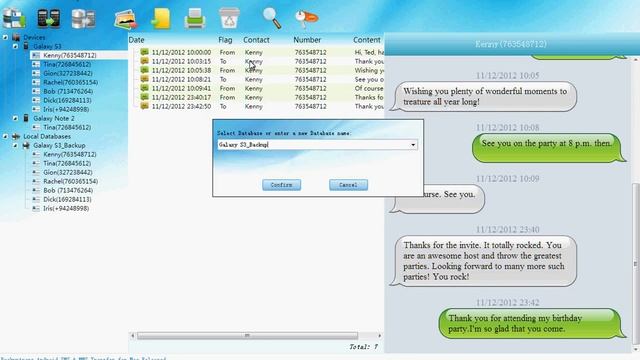Click the horizontal scrollbar thumb of message list
640x360 pixels.
(x=247, y=336)
